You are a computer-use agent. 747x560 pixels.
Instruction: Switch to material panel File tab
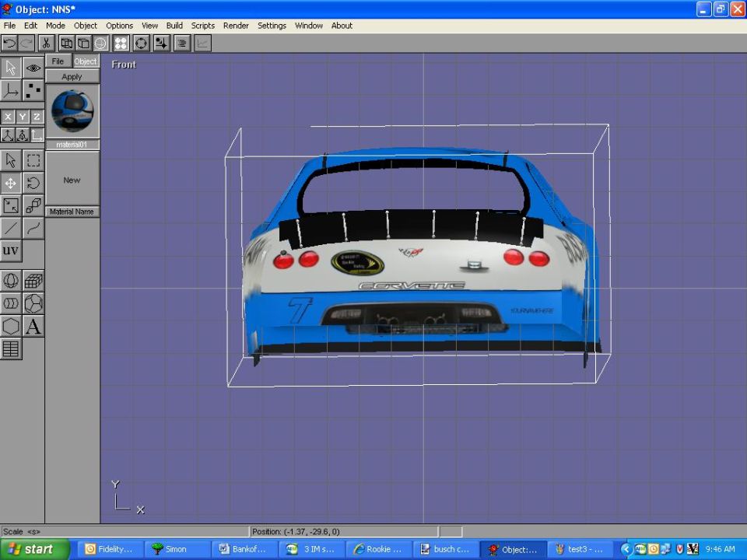point(58,61)
